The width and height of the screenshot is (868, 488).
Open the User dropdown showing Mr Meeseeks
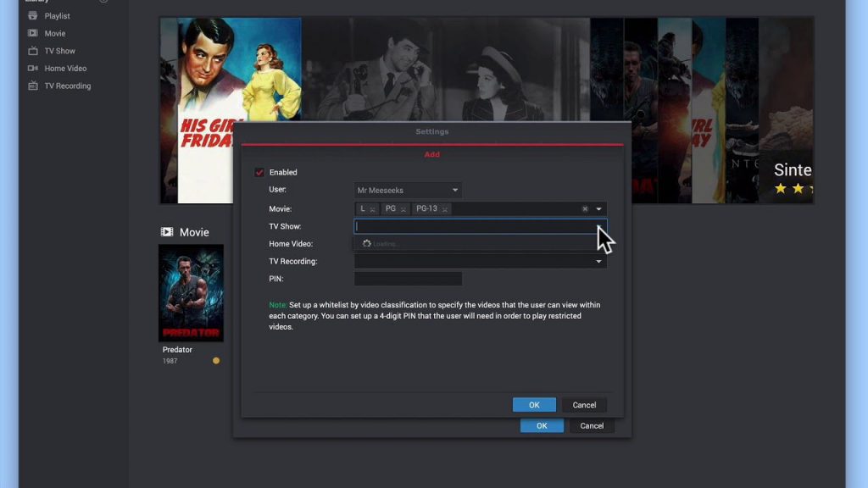point(408,191)
